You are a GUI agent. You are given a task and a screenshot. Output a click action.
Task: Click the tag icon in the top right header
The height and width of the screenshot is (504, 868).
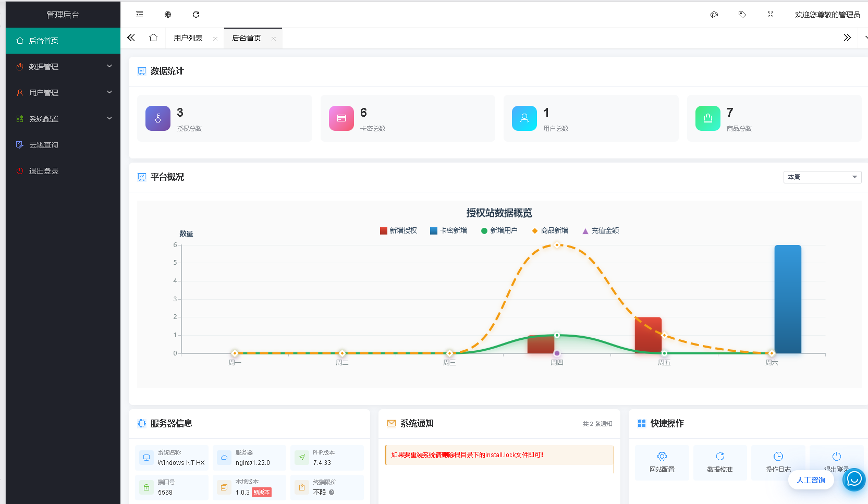pos(742,14)
